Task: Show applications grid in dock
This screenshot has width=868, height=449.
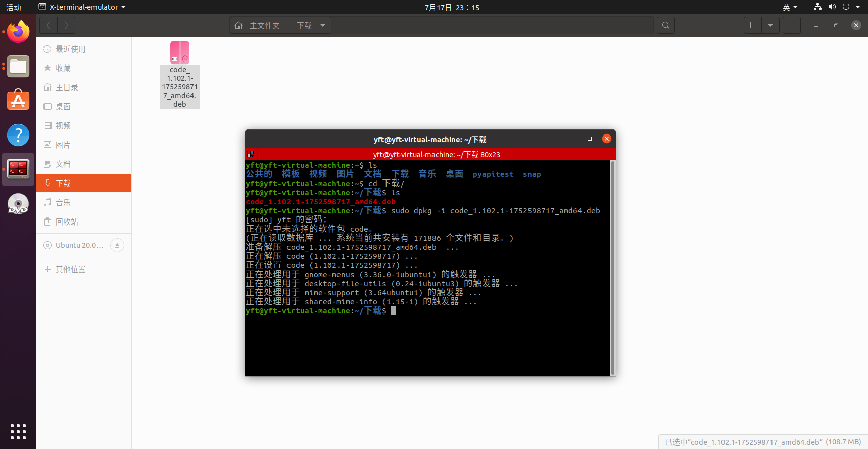Action: click(18, 431)
